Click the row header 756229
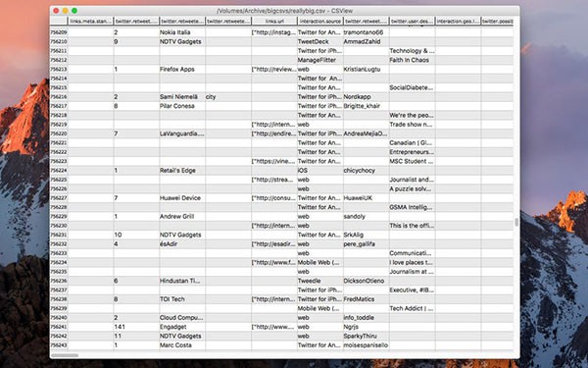The image size is (588, 368). (59, 217)
